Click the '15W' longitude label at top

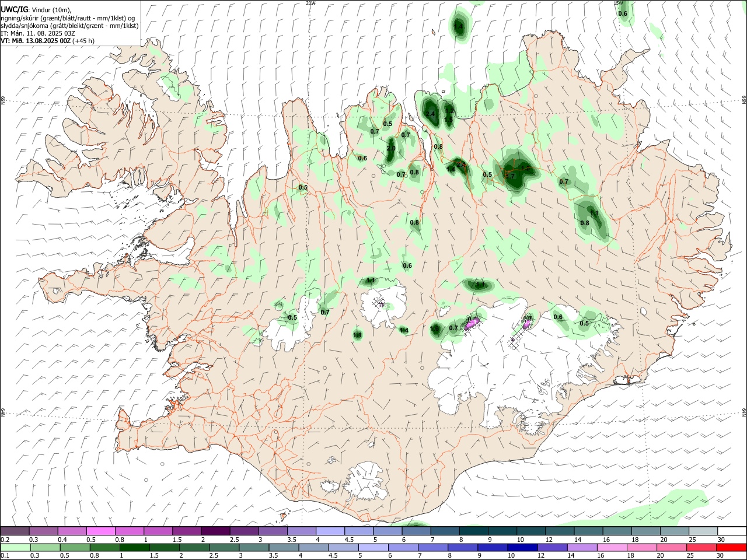(617, 3)
